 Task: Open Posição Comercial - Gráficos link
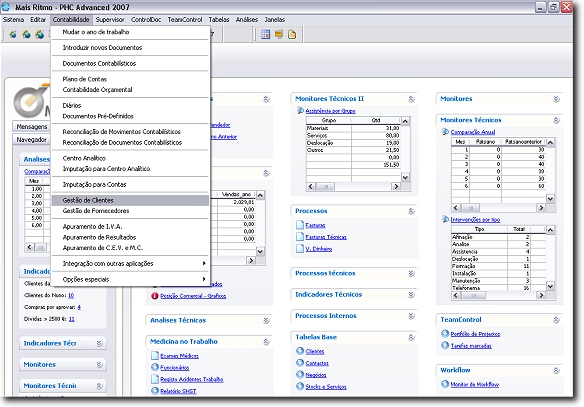click(x=193, y=296)
